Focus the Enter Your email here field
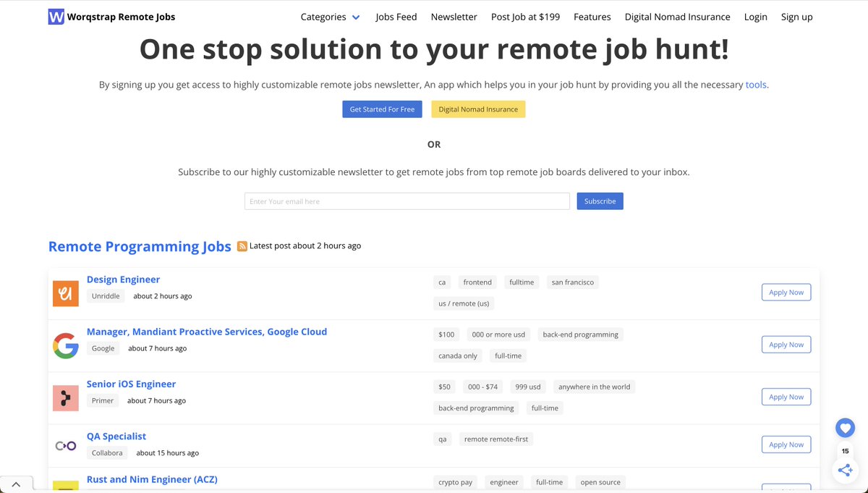Viewport: 868px width, 493px height. tap(407, 201)
